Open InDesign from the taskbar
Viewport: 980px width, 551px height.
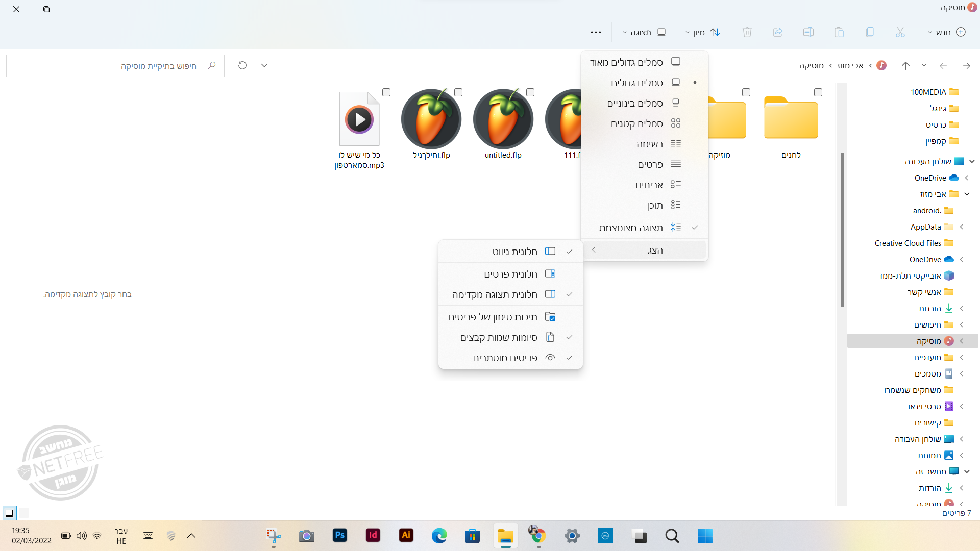(373, 535)
